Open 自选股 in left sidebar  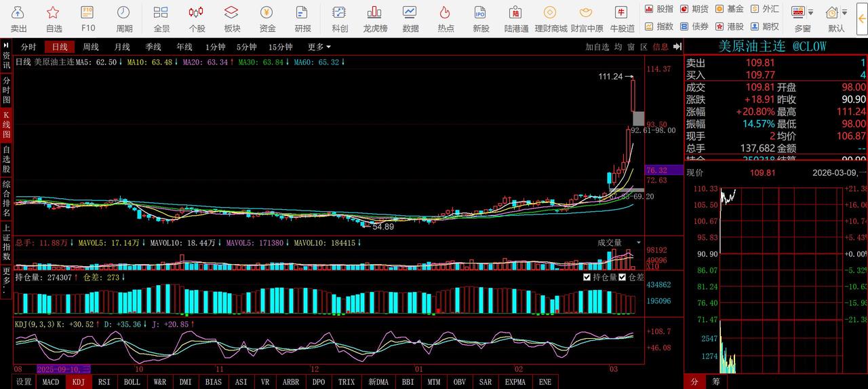coord(6,159)
